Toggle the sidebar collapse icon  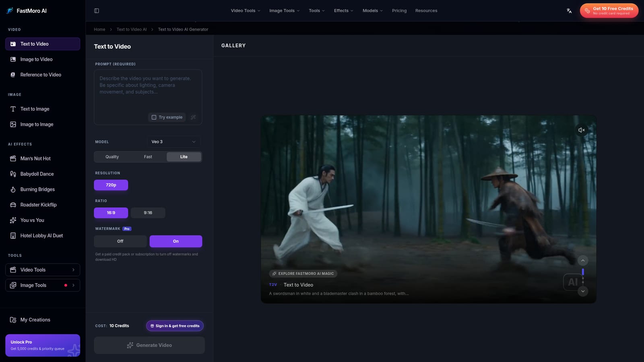click(97, 11)
